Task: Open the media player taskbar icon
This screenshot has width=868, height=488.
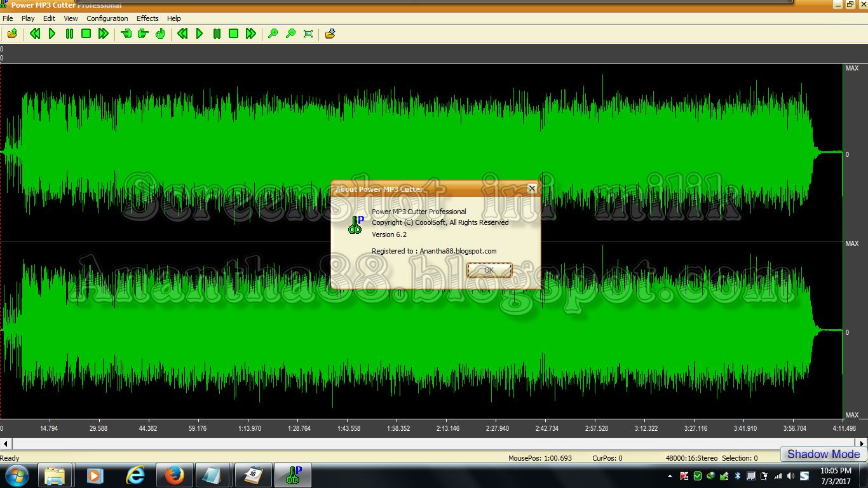Action: (95, 475)
